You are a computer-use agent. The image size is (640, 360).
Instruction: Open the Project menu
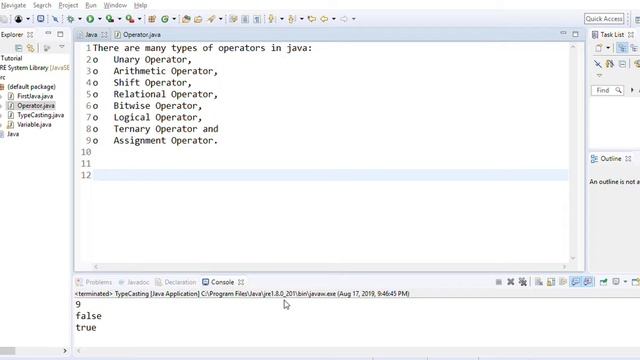click(68, 5)
